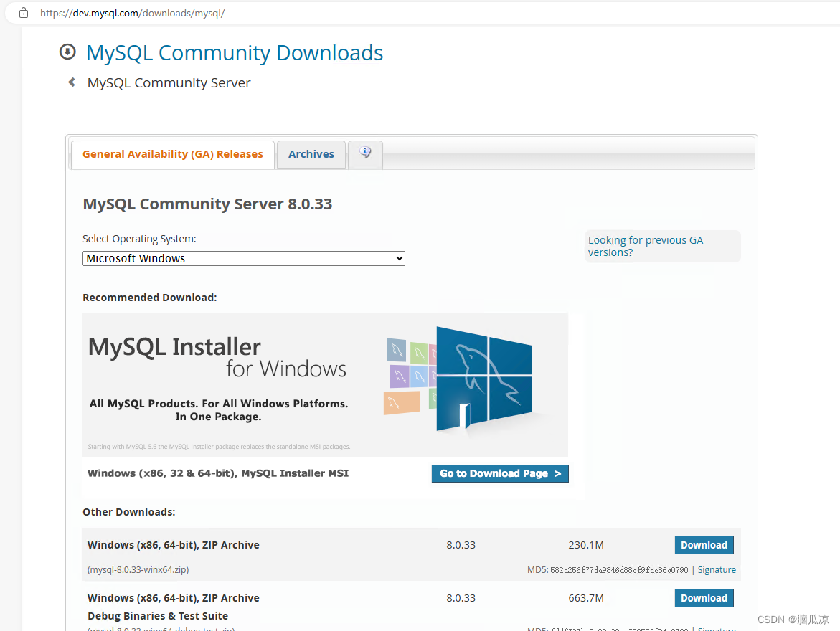Click the filename (mysql-8.0.33-winx64.zip) text
840x631 pixels.
pos(138,570)
